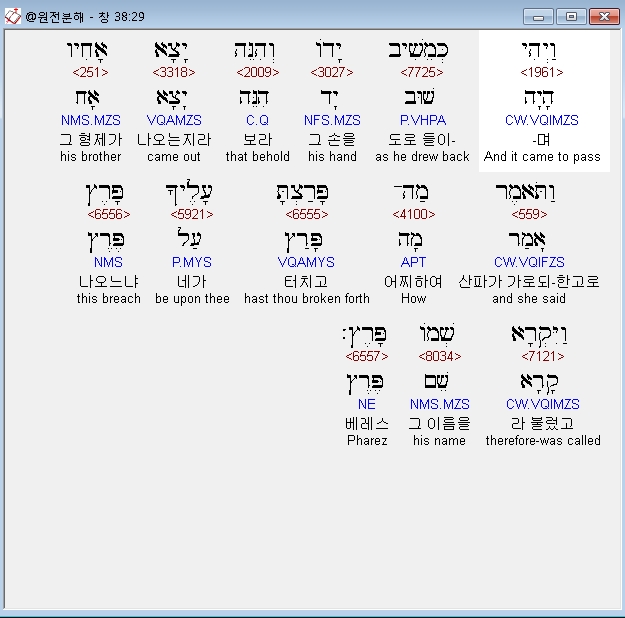Viewport: 625px width, 618px height.
Task: Select Strong's number <7725>
Action: click(x=422, y=72)
